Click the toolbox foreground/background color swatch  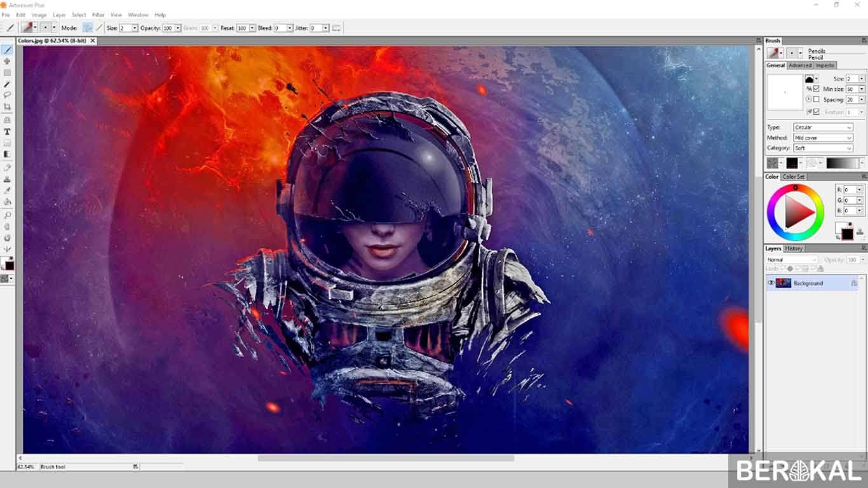click(7, 264)
